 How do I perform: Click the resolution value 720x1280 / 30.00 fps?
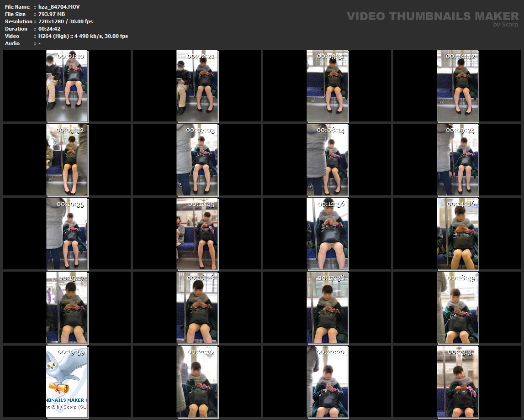65,21
